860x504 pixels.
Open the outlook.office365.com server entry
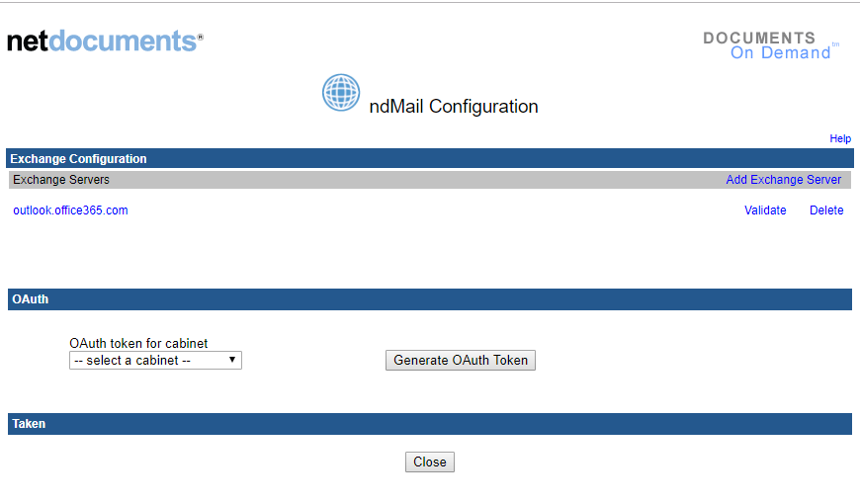(x=70, y=210)
